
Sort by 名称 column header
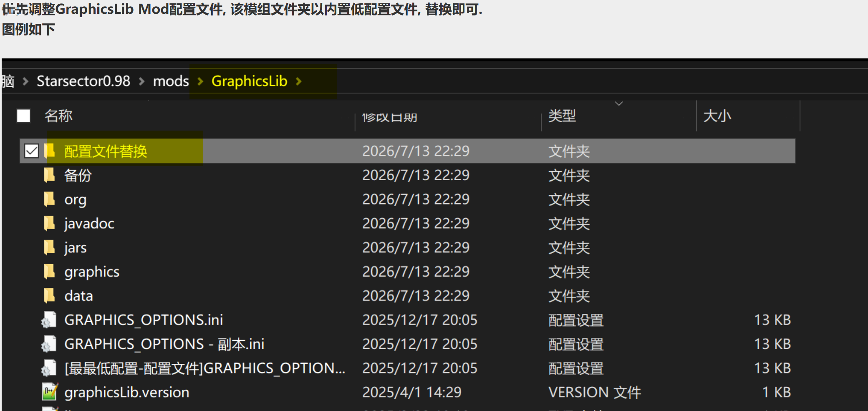click(58, 116)
